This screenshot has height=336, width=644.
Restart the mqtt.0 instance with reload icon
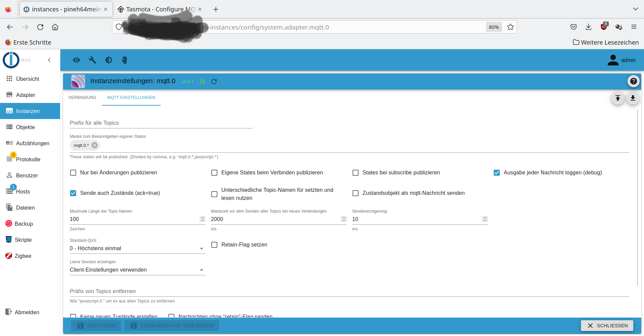[x=214, y=81]
